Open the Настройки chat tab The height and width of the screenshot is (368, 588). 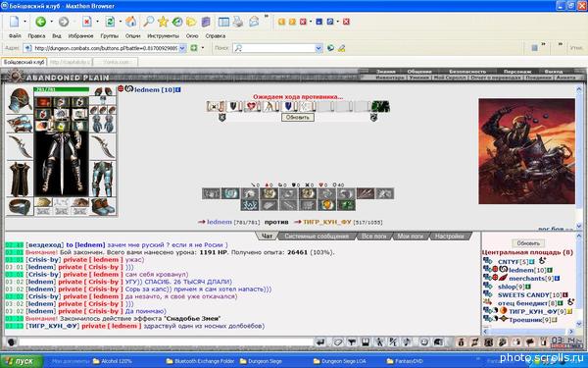pos(450,237)
